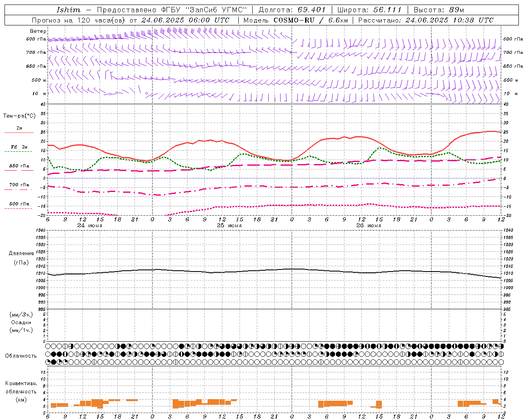Screen dimensions: 525x420
Task: Select the 850 гПа temperature legend entry
Action: 19,166
